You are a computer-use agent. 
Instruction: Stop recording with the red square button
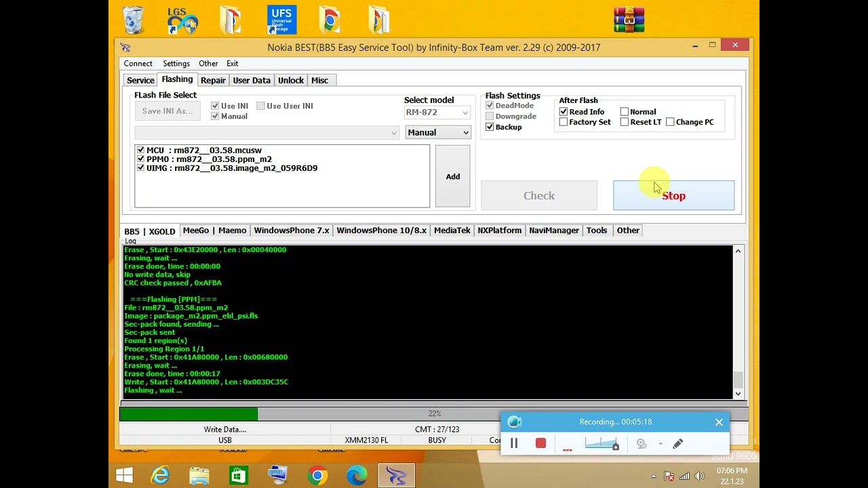point(540,443)
